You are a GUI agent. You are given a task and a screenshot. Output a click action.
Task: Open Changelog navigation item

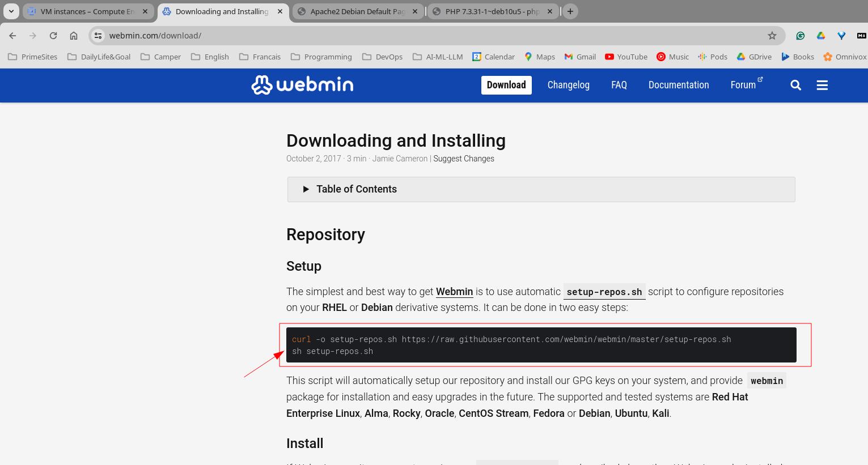(x=569, y=85)
